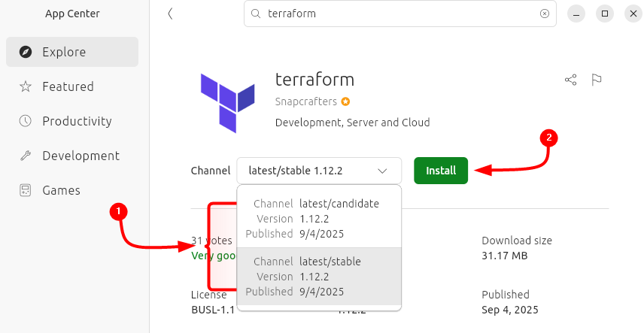Click the search magnifier icon
The height and width of the screenshot is (333, 644).
[256, 14]
